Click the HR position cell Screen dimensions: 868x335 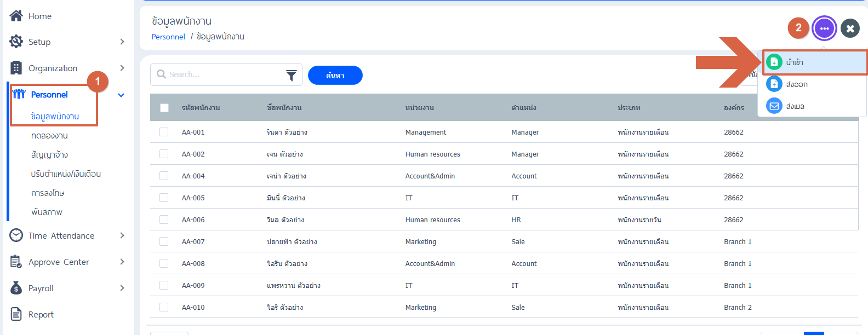click(x=516, y=220)
